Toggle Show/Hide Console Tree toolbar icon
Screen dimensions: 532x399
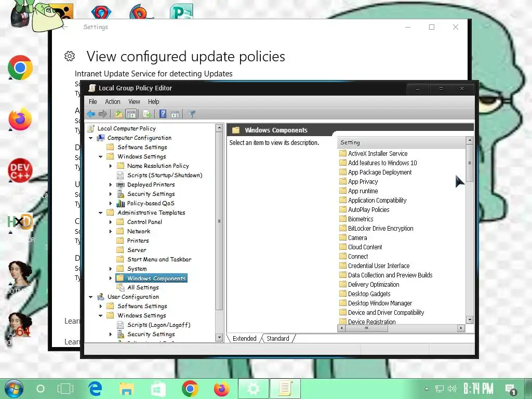pyautogui.click(x=131, y=114)
